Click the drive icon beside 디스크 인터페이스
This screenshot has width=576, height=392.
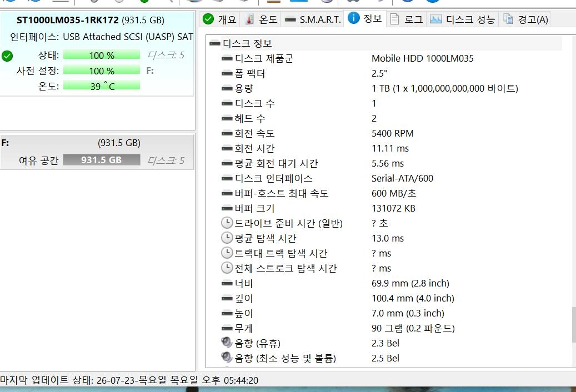(x=227, y=178)
